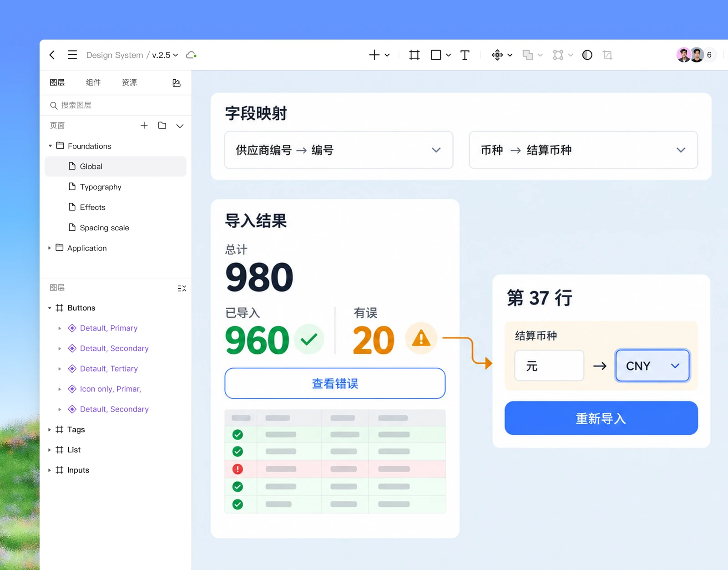Select the plus add tool
The image size is (728, 570).
374,55
